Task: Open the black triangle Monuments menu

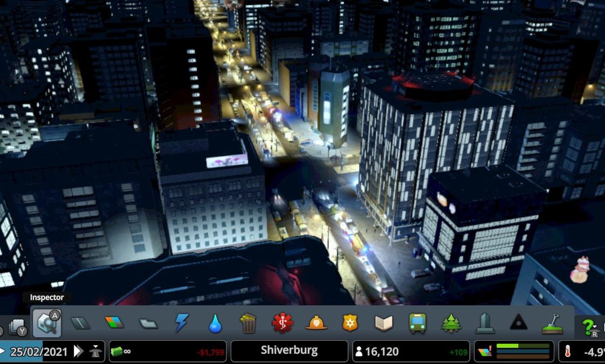Action: pyautogui.click(x=518, y=322)
